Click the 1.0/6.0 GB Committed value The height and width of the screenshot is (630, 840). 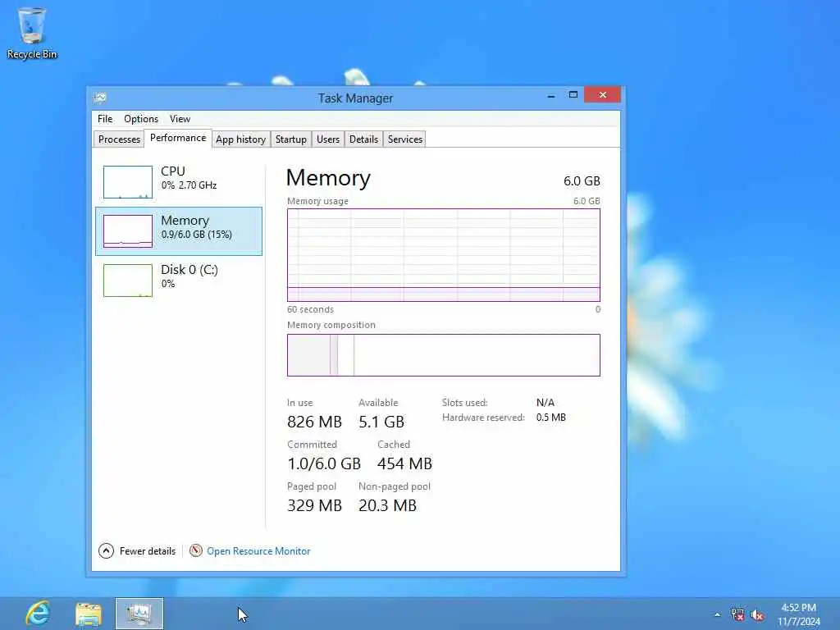click(324, 463)
